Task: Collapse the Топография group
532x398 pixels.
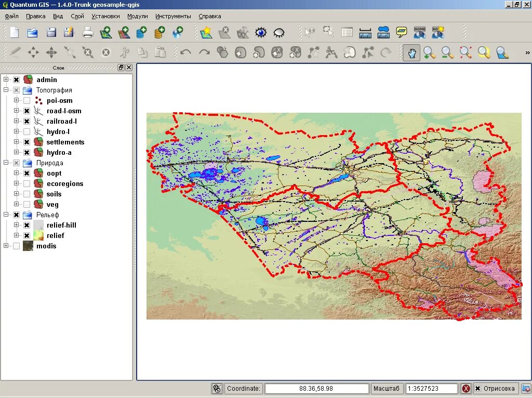Action: pos(6,89)
